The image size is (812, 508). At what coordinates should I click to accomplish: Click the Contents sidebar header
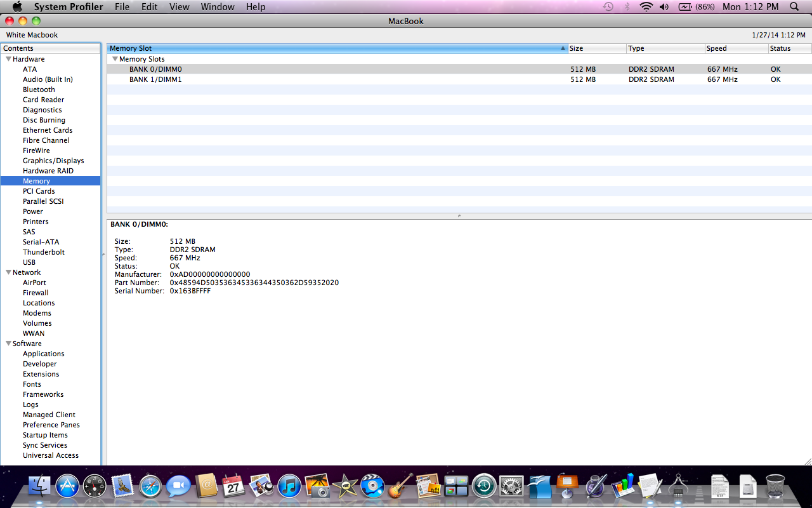[51, 48]
